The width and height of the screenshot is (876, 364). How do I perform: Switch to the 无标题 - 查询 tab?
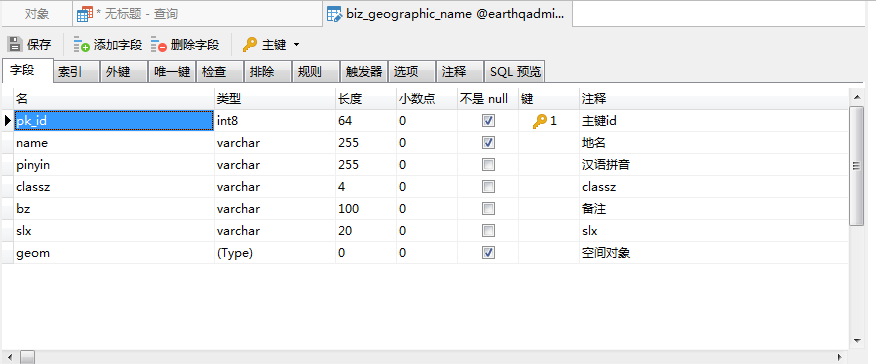197,14
